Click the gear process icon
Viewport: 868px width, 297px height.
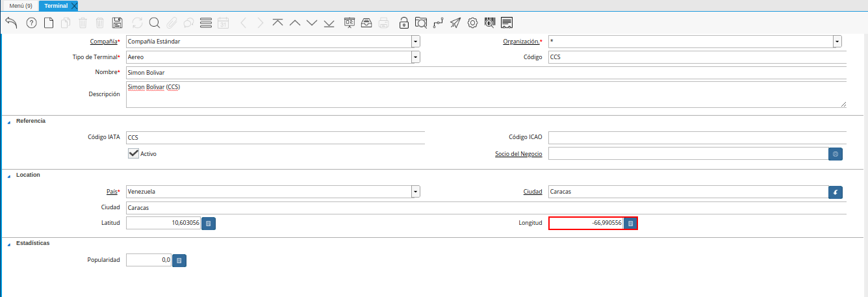pos(473,23)
